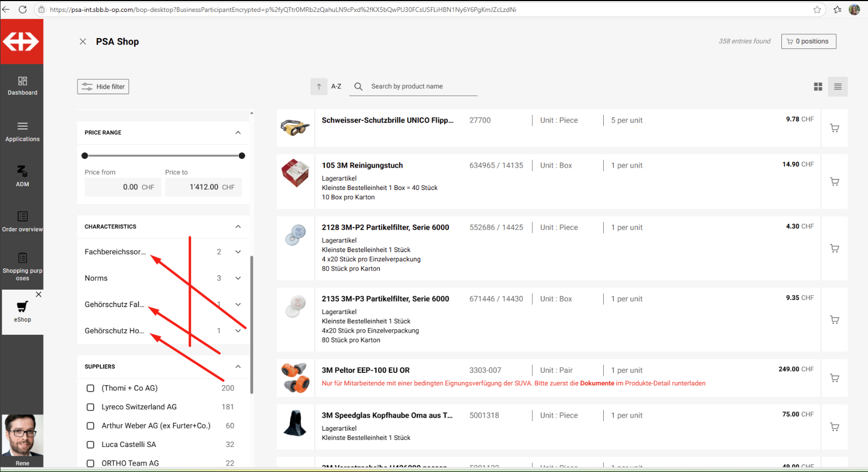Click the Hide filter button
The height and width of the screenshot is (472, 868).
click(x=103, y=87)
